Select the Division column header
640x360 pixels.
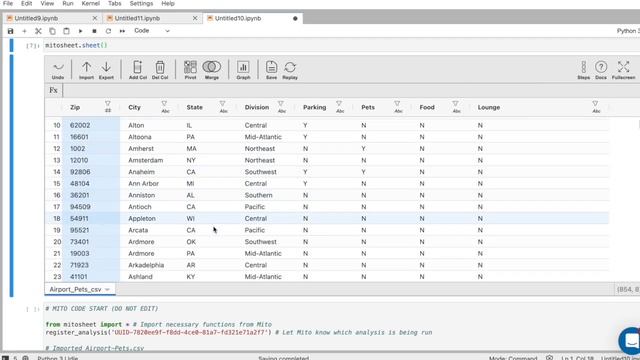click(x=257, y=107)
